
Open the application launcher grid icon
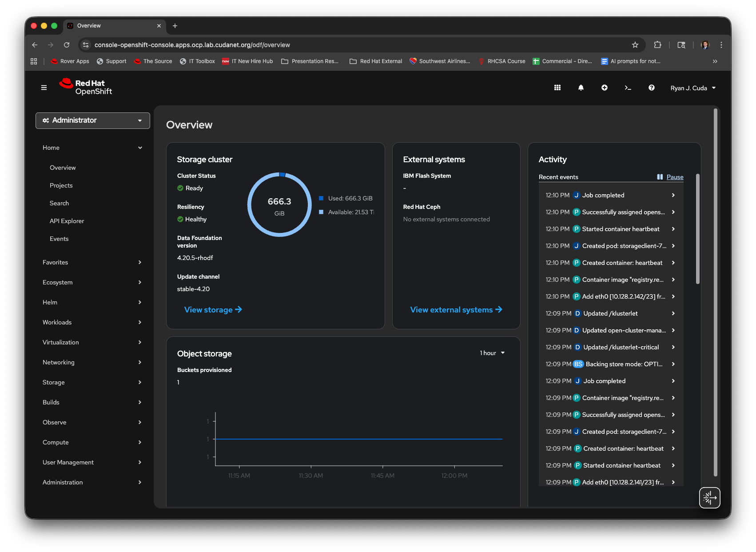tap(557, 88)
